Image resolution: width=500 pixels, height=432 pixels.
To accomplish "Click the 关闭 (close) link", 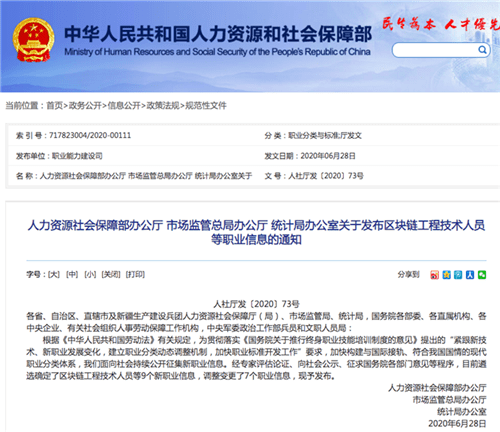I will click(x=111, y=274).
